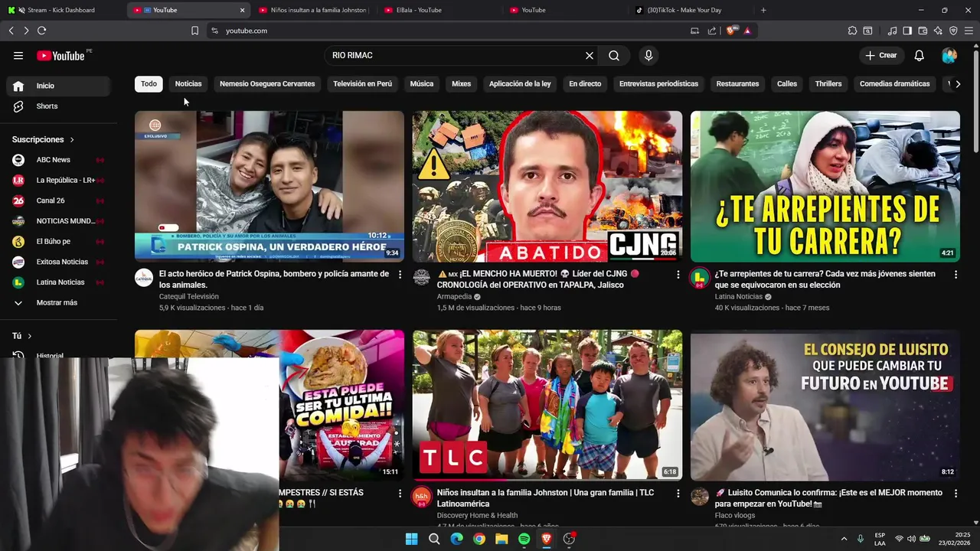Viewport: 980px width, 551px height.
Task: Open the account avatar menu
Action: (x=949, y=55)
